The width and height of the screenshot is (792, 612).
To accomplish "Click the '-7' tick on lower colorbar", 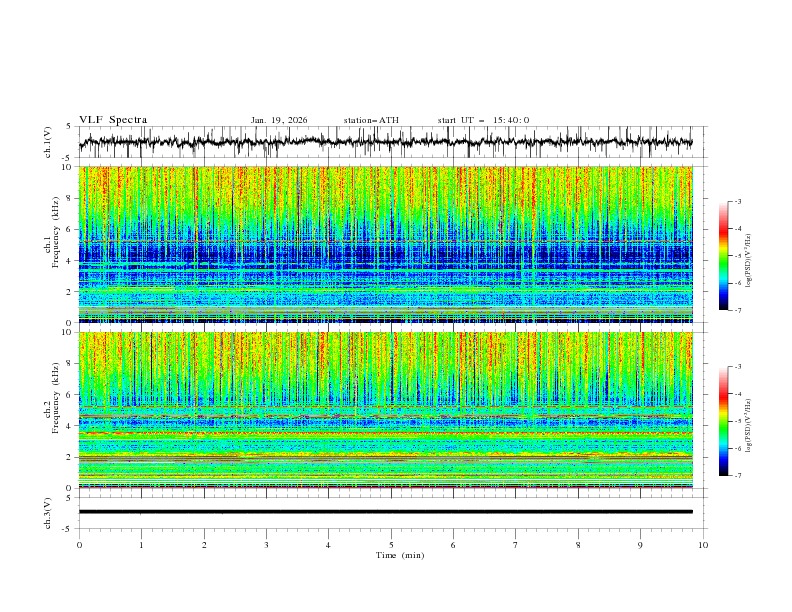I will pyautogui.click(x=737, y=475).
